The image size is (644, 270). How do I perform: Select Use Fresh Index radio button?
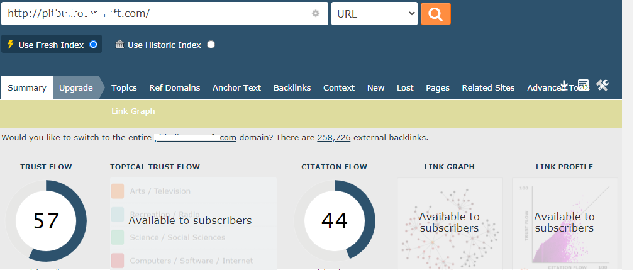pos(93,45)
